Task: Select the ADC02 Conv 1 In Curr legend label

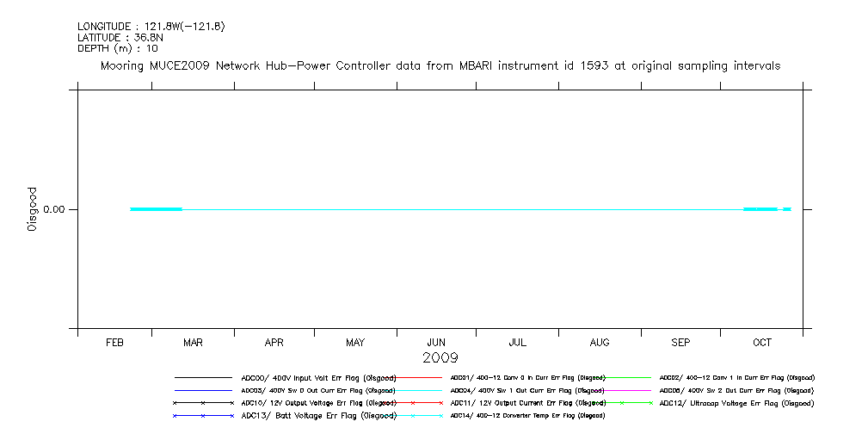Action: (736, 377)
